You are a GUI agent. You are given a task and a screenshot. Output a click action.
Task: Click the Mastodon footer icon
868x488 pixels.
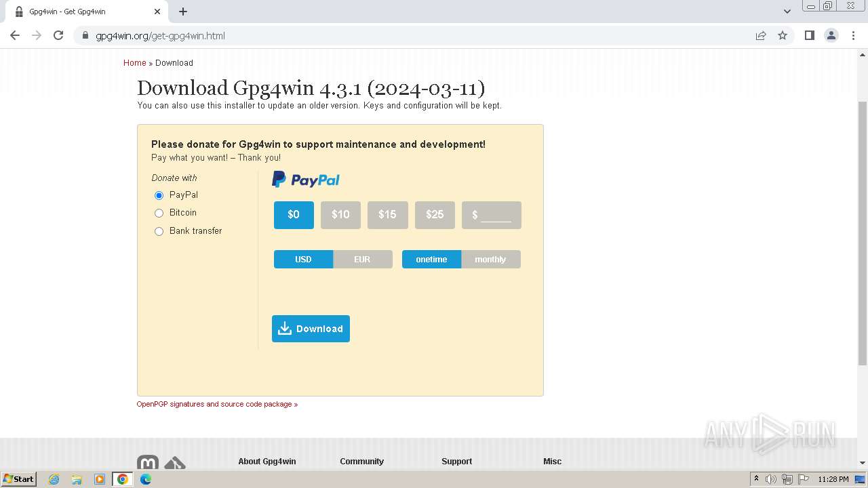pyautogui.click(x=148, y=463)
